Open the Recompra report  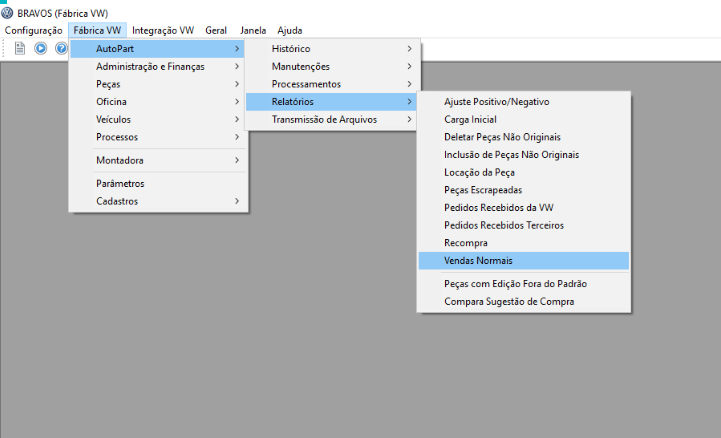point(524,243)
